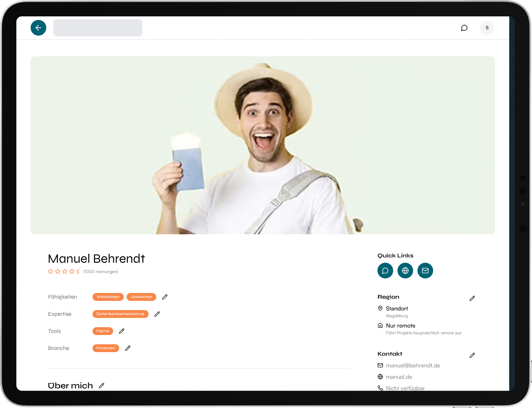Open the manuel@behrendt.de email link
This screenshot has height=408, width=532.
[413, 366]
